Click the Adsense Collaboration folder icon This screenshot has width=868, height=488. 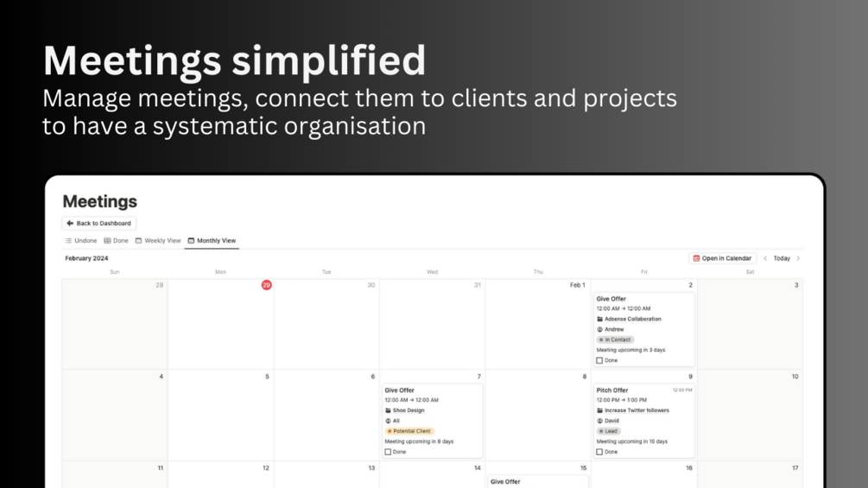pos(599,319)
